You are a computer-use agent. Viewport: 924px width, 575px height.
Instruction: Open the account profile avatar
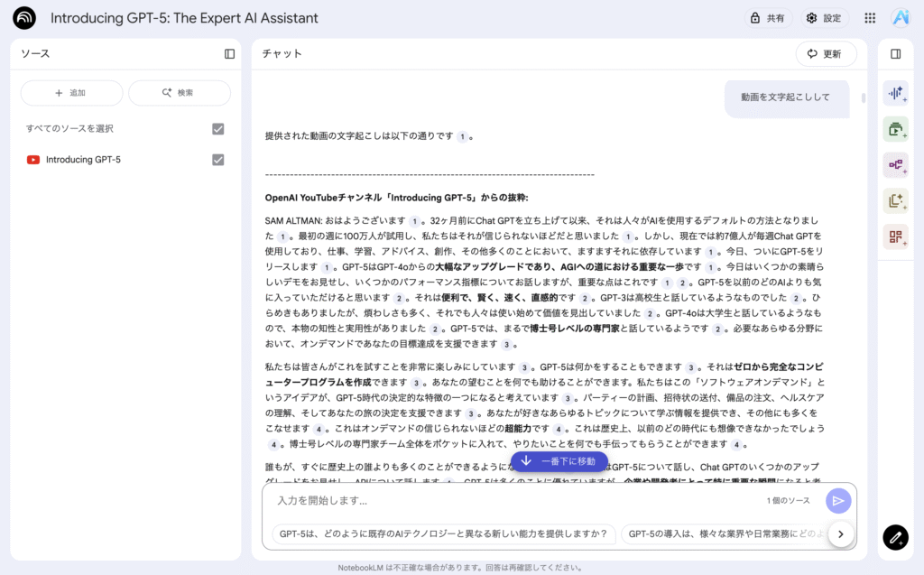coord(901,18)
